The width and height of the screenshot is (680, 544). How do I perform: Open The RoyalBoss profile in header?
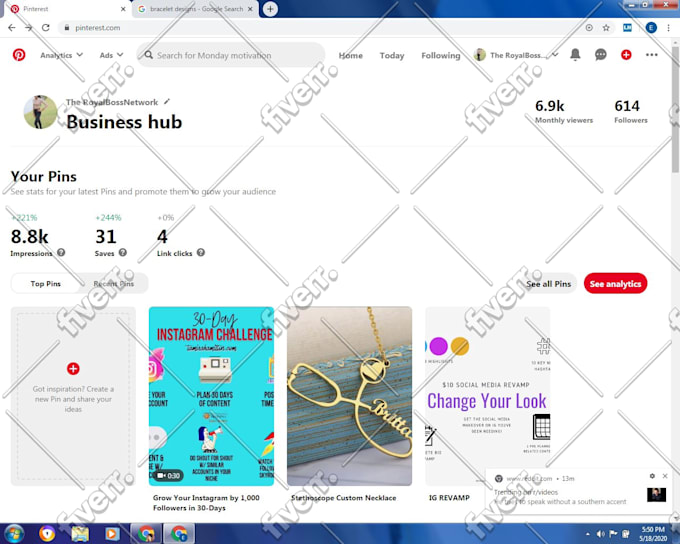pos(510,55)
